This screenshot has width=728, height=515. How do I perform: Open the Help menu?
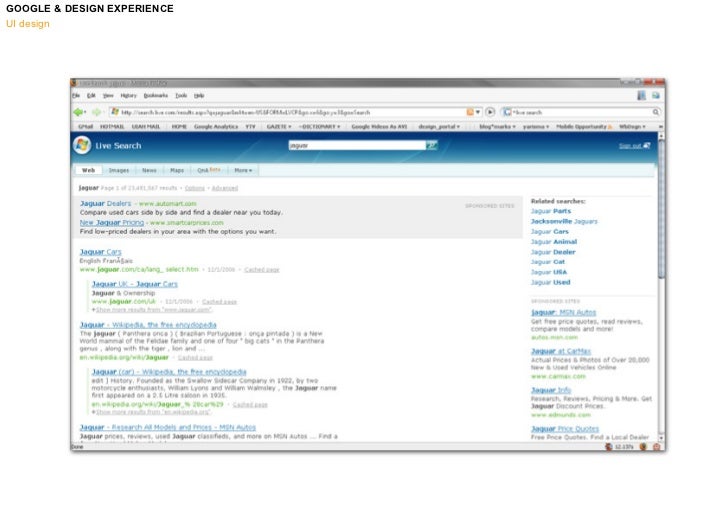[x=199, y=95]
